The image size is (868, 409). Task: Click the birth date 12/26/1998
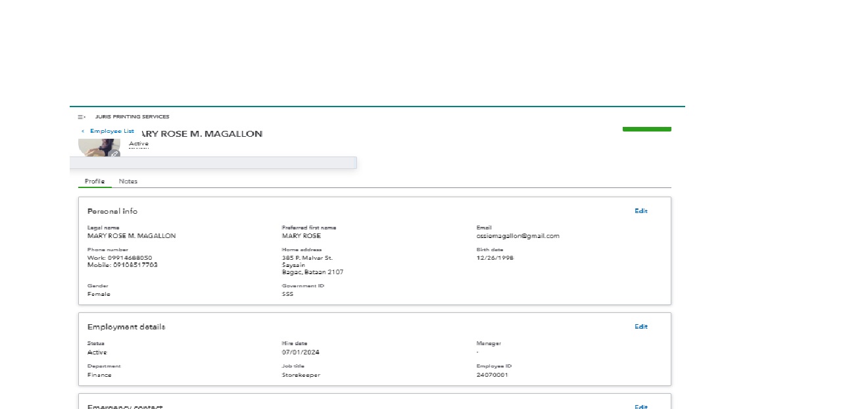click(x=495, y=258)
